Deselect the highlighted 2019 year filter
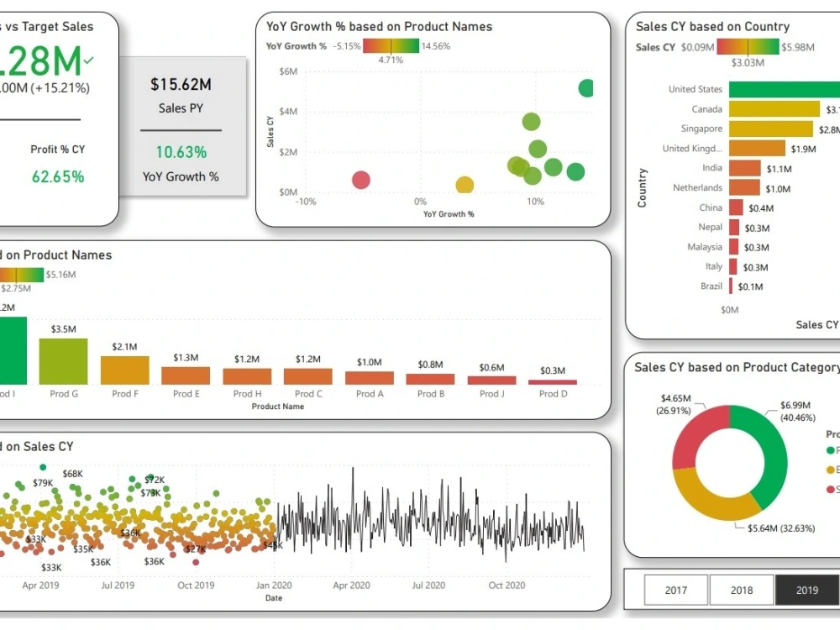This screenshot has width=840, height=630. [807, 590]
